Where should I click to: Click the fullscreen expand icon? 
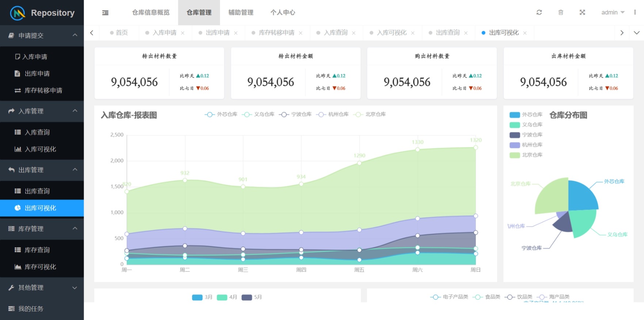tap(582, 12)
